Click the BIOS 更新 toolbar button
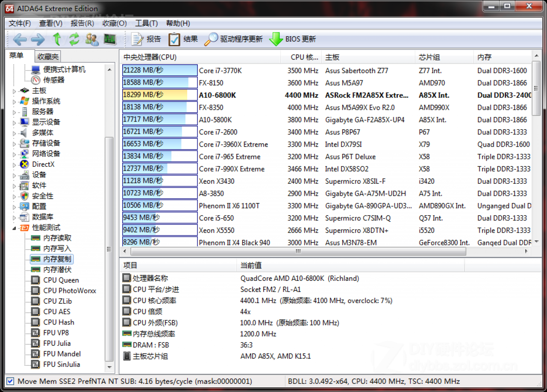Screen dimensions: 547x392 (293, 39)
